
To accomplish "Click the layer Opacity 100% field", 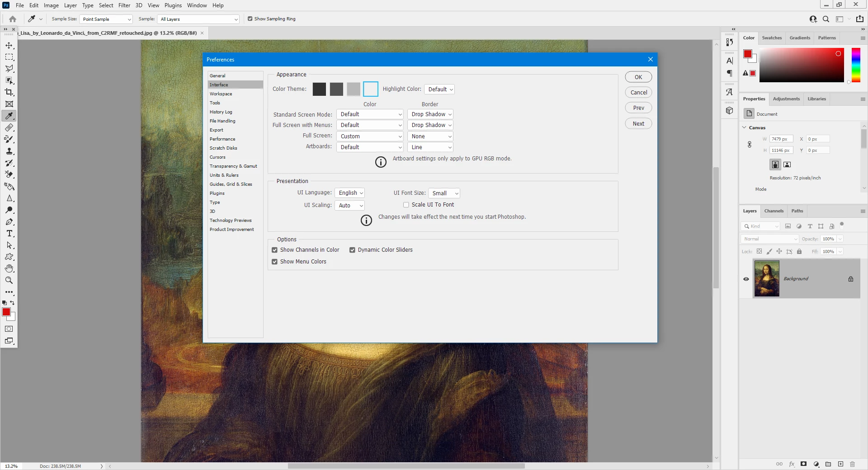I will [828, 239].
